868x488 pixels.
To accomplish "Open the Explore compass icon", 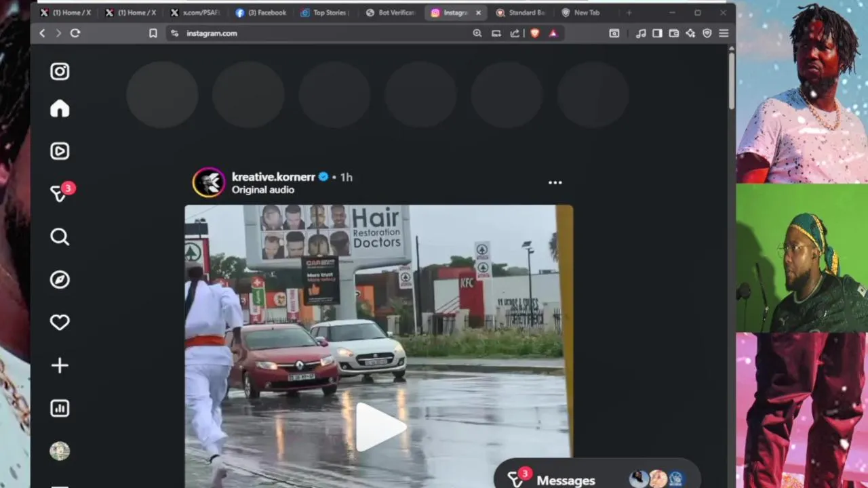I will 60,279.
